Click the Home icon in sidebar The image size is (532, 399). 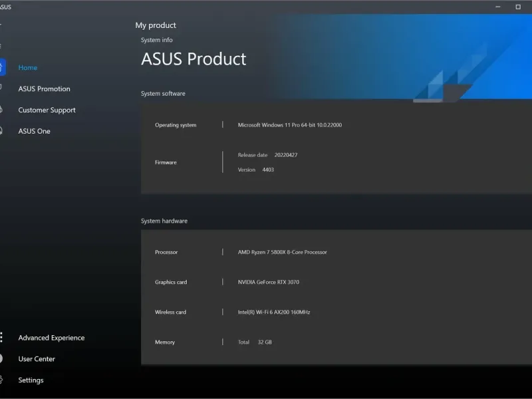(x=2, y=67)
